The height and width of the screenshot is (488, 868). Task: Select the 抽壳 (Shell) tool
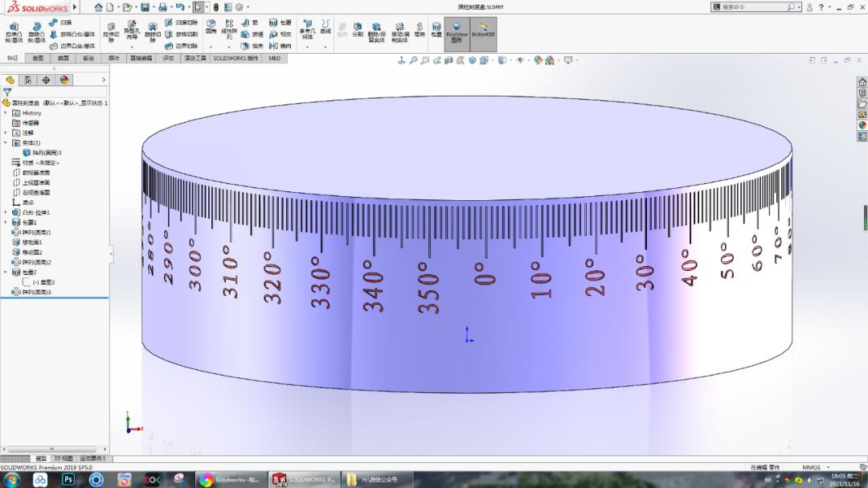click(246, 46)
